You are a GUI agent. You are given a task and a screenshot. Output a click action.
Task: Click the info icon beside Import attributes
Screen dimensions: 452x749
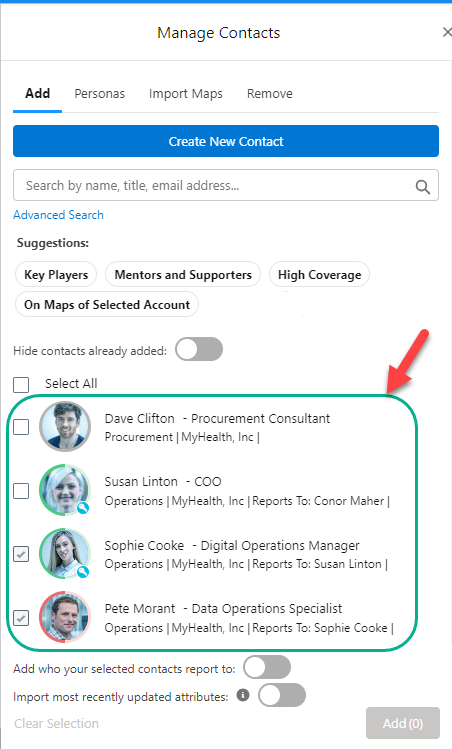pyautogui.click(x=243, y=695)
